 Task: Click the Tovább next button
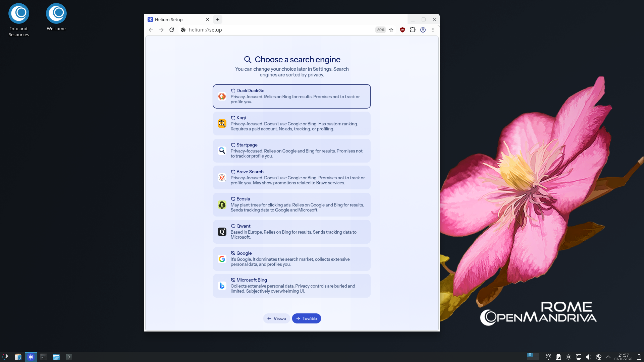[306, 318]
